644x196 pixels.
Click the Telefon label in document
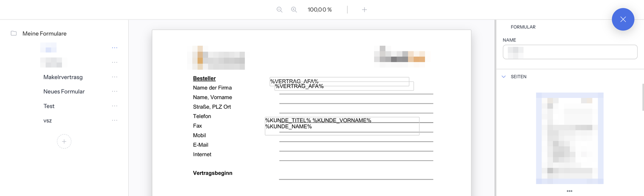coord(202,116)
